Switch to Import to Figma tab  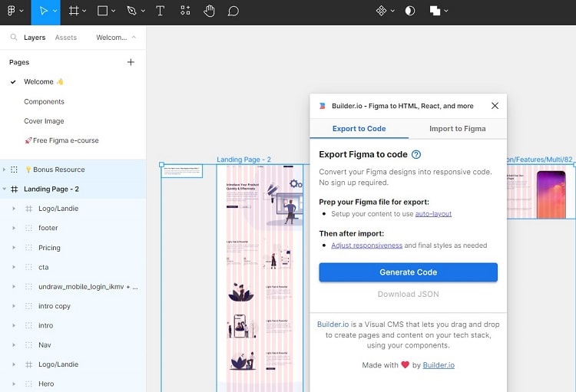[x=458, y=129]
